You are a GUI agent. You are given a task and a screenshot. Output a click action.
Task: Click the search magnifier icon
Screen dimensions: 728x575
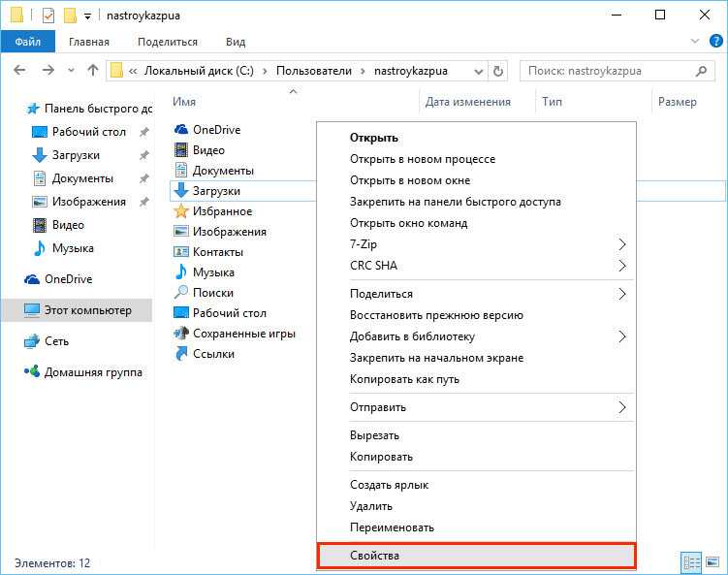coord(702,71)
